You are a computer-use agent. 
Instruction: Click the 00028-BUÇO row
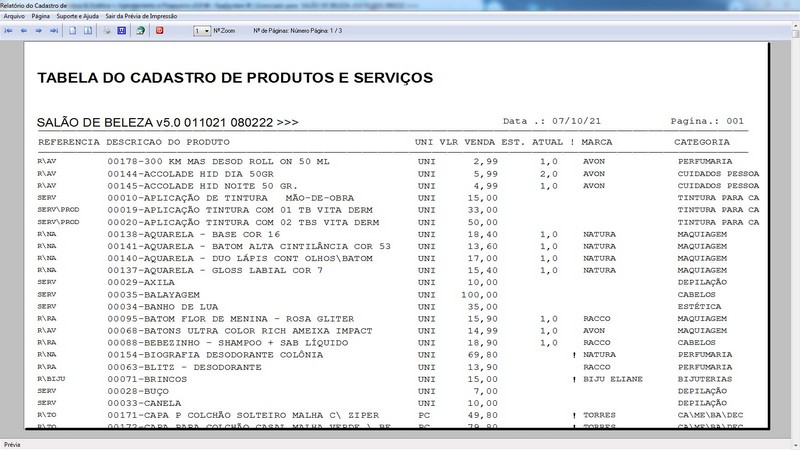(398, 391)
